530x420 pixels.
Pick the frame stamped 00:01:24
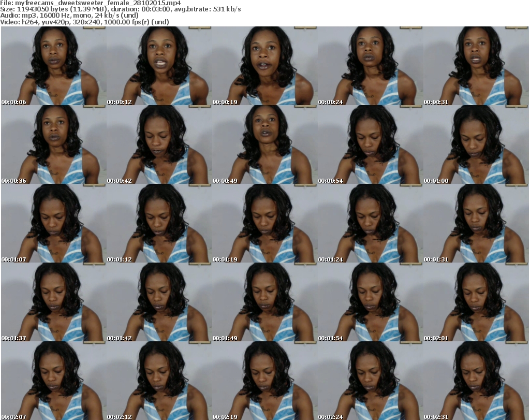[370, 223]
